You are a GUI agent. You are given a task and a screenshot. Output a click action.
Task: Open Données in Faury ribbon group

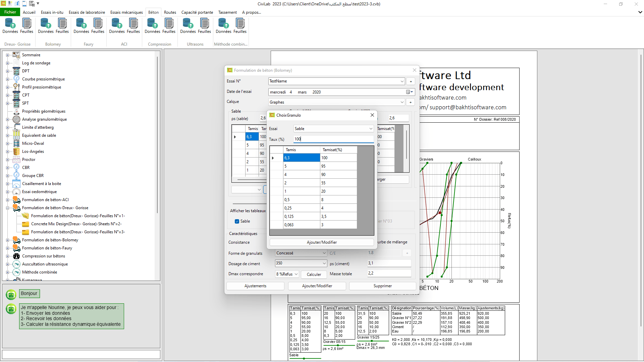point(82,26)
